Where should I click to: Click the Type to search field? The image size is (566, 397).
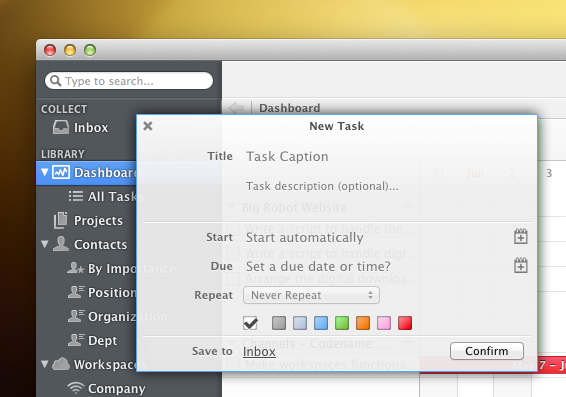point(129,80)
